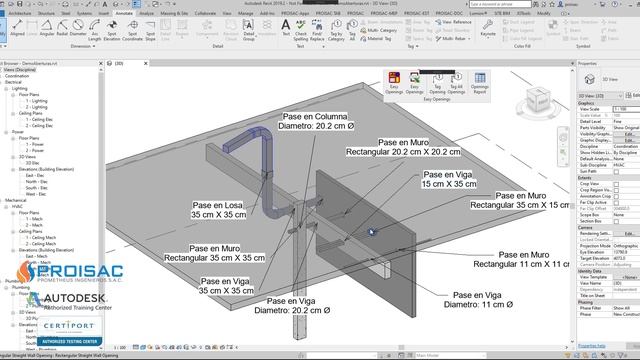This screenshot has height=360, width=640.
Task: Select the Multi-Category tag tool
Action: point(378,30)
